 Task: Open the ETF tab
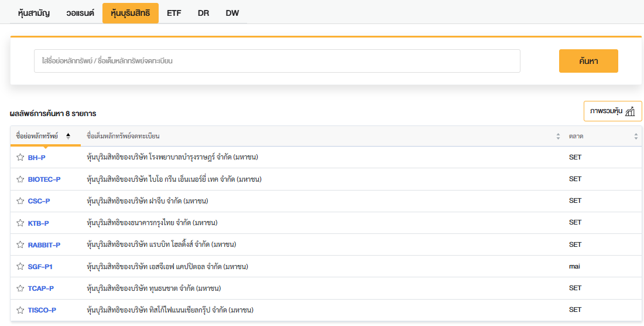(x=174, y=13)
